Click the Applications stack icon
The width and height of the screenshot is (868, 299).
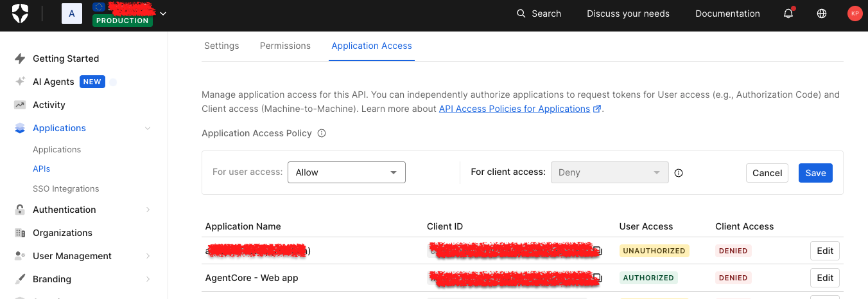[20, 128]
